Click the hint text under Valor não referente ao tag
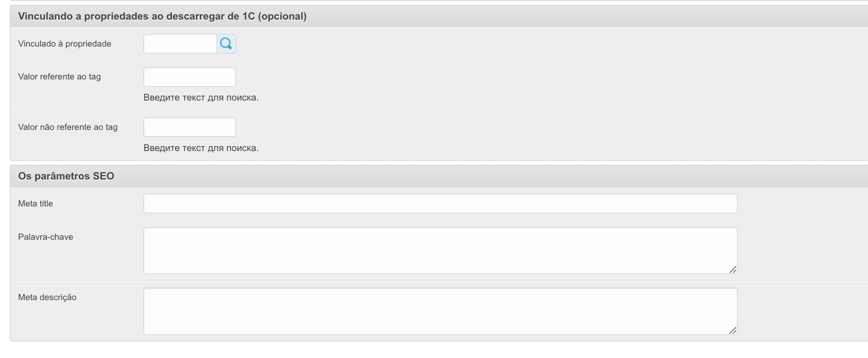 point(201,148)
